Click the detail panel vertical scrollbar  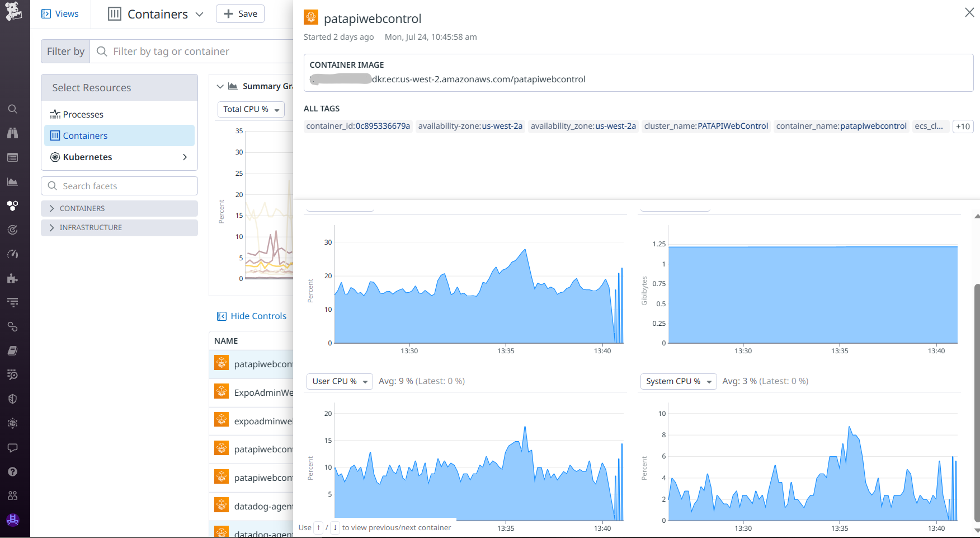click(x=977, y=392)
